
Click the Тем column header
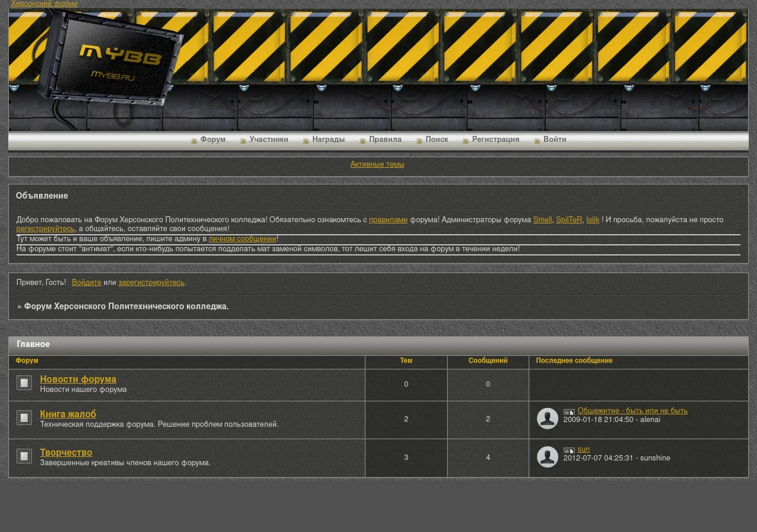point(406,361)
